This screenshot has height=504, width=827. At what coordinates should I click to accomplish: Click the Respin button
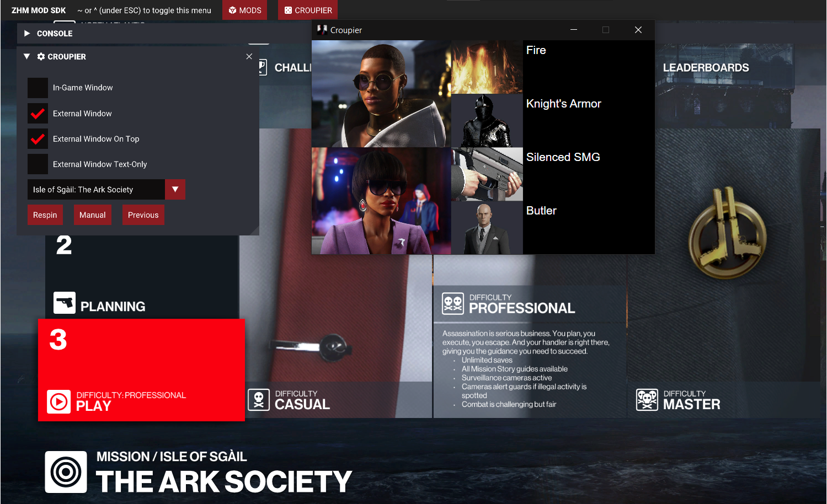pos(45,215)
